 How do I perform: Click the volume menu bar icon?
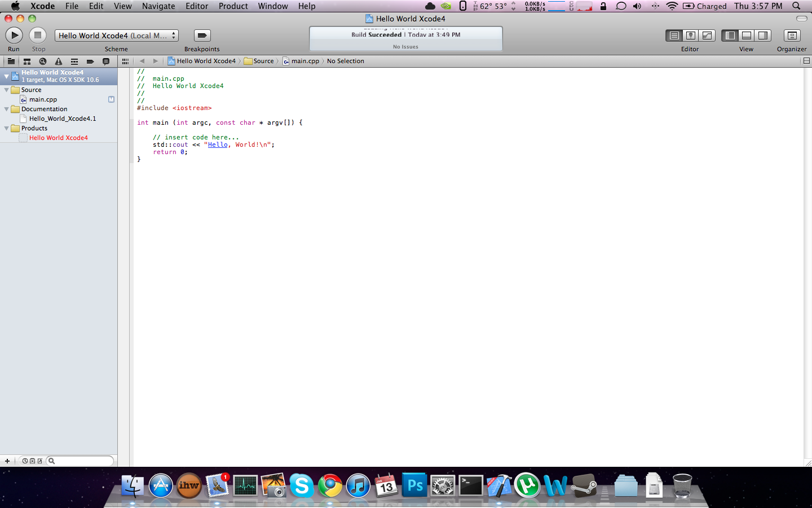coord(637,6)
